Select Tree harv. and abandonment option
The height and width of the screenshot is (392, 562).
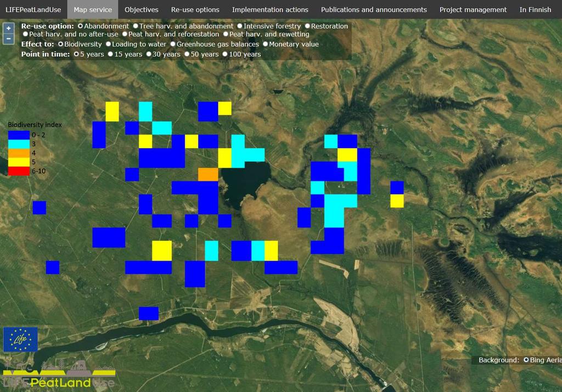click(x=136, y=26)
